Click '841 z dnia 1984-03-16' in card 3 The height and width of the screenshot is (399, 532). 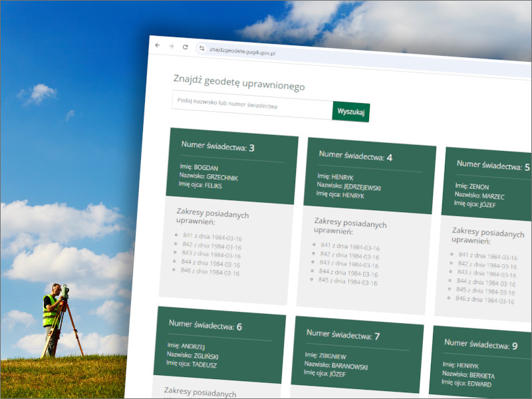point(212,237)
